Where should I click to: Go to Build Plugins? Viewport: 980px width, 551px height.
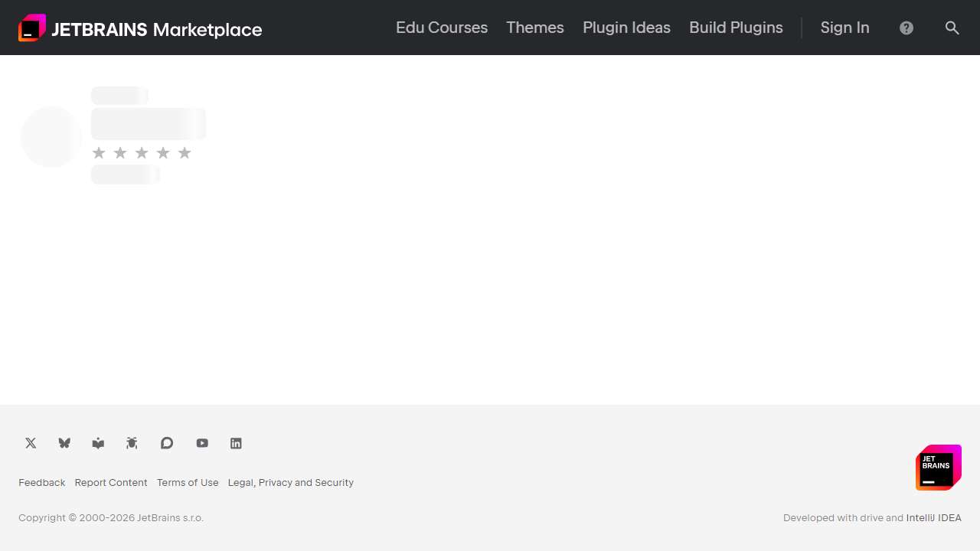735,28
